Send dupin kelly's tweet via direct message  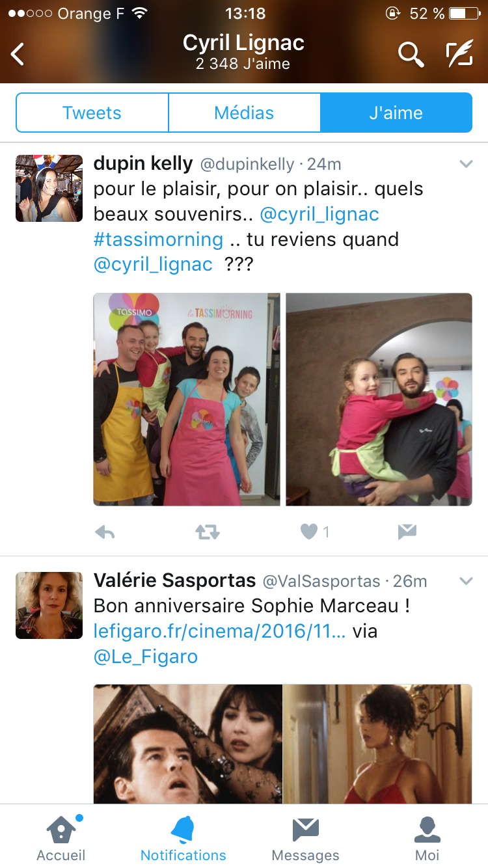(407, 532)
